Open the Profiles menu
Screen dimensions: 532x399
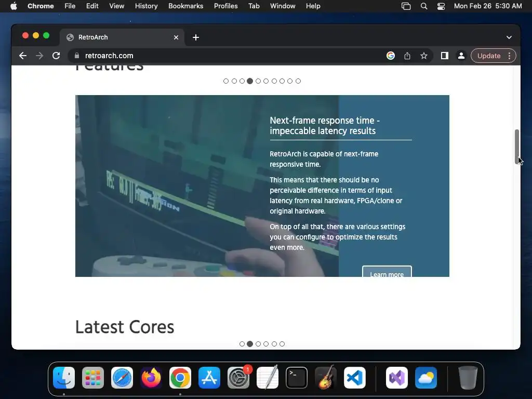(x=225, y=6)
